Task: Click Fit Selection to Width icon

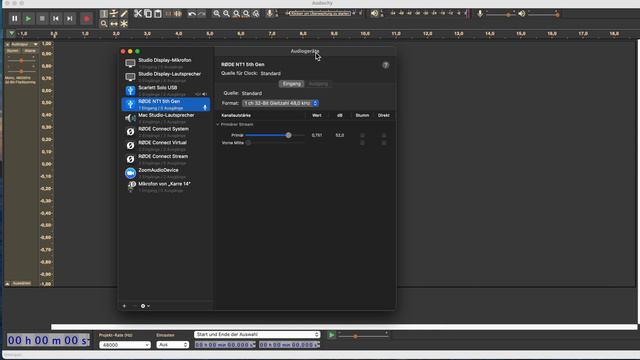Action: [236, 14]
